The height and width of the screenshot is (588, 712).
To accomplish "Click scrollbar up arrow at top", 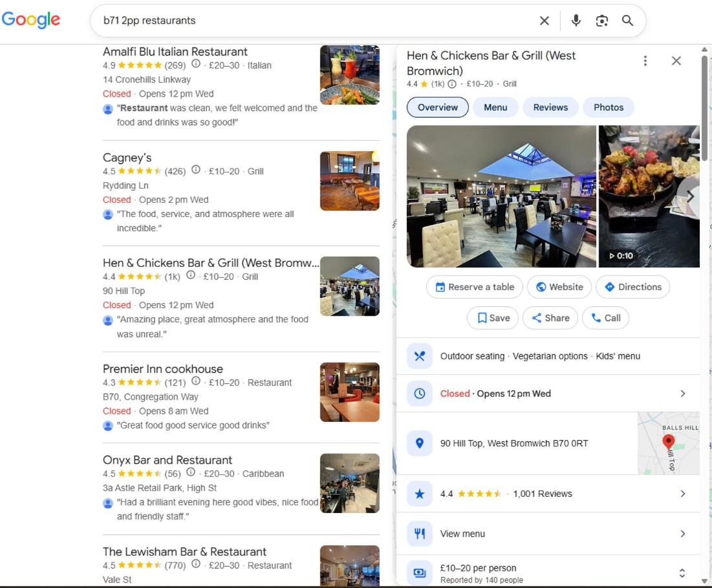I will click(x=704, y=50).
